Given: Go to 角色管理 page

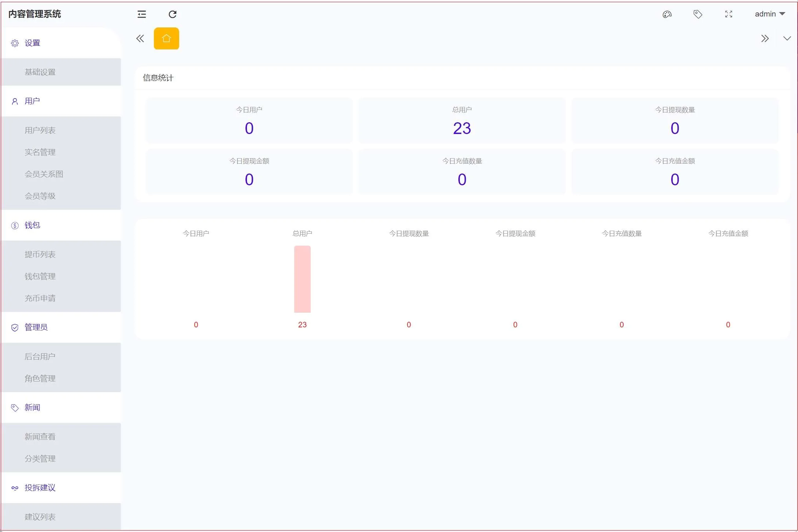Looking at the screenshot, I should (40, 379).
